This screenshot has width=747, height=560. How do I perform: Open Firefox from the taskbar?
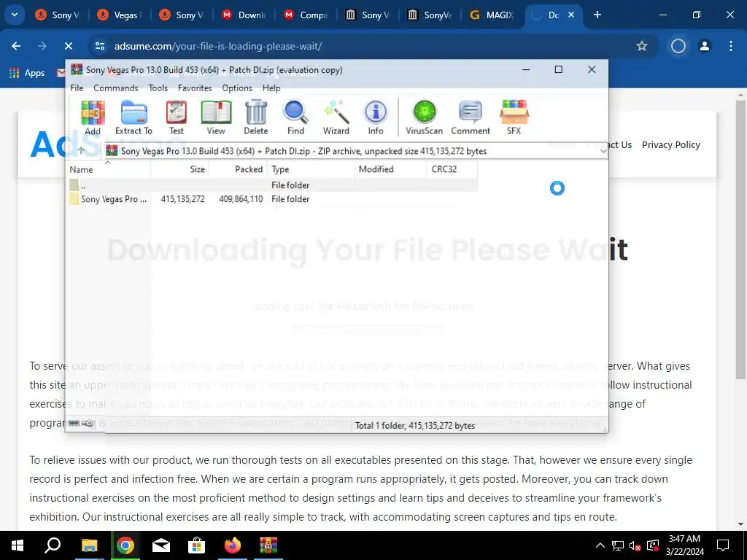233,545
